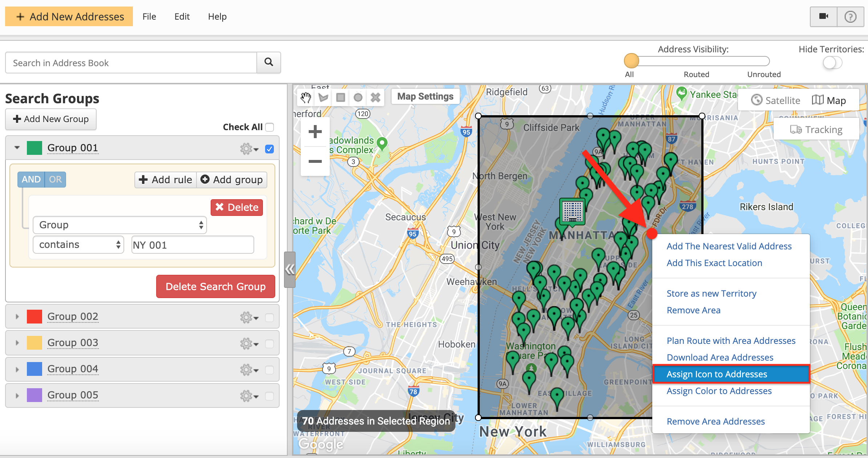
Task: Open the Group 001 gear dropdown
Action: point(249,149)
